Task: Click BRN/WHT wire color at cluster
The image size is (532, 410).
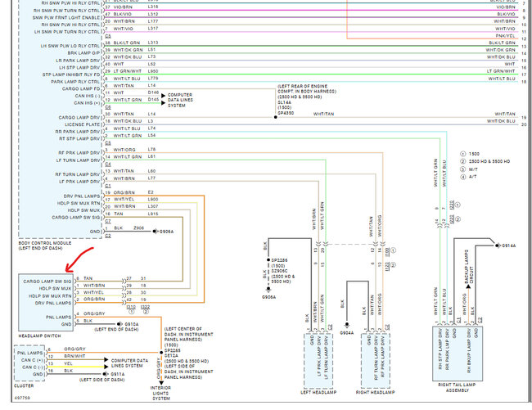Action: (74, 356)
